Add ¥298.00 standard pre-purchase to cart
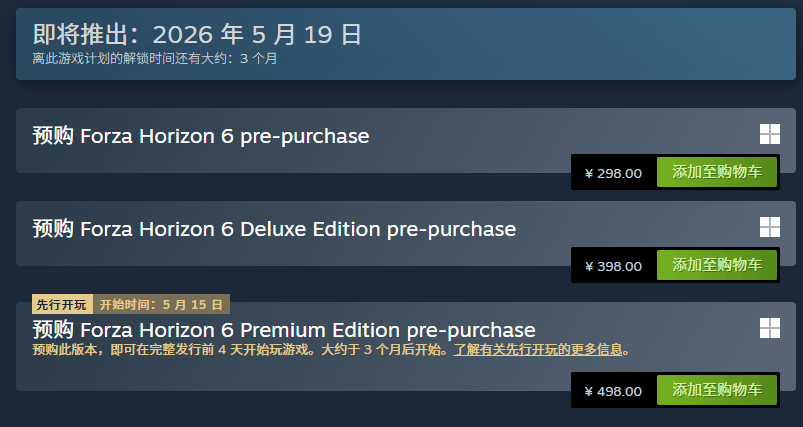 click(x=717, y=172)
